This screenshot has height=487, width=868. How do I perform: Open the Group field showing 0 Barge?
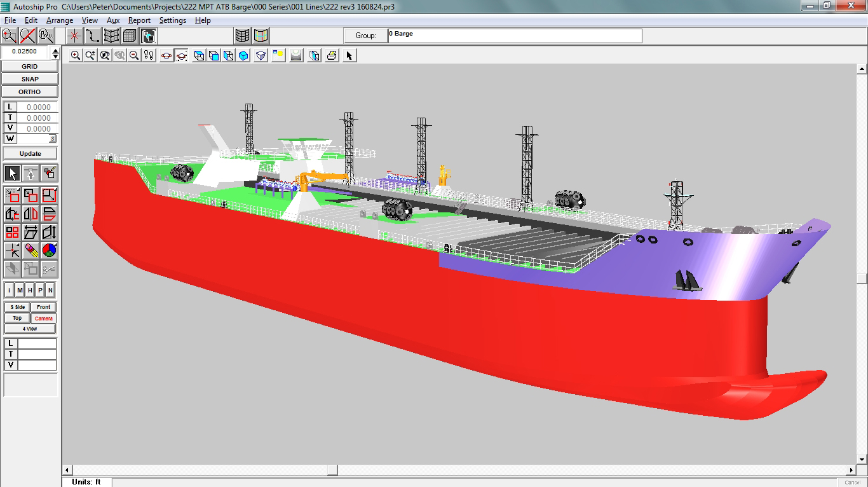click(x=515, y=36)
